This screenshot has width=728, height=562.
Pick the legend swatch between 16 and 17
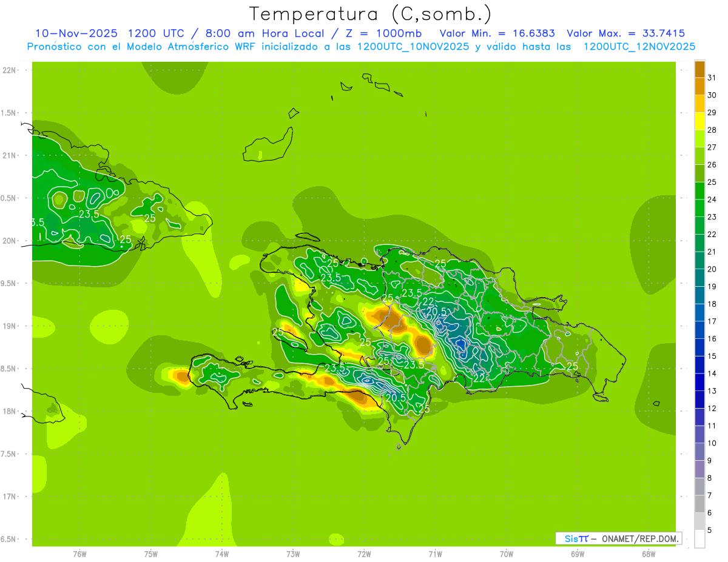(699, 330)
